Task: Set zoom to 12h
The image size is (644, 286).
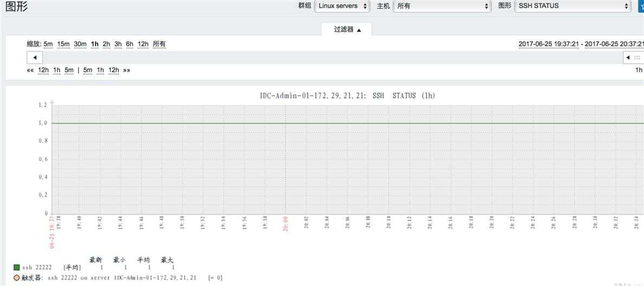Action: (143, 44)
